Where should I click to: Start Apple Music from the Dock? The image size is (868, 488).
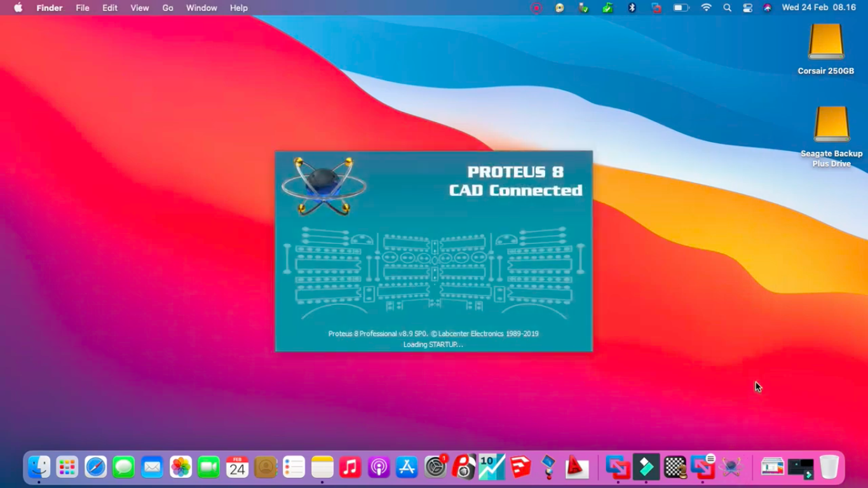(x=349, y=467)
